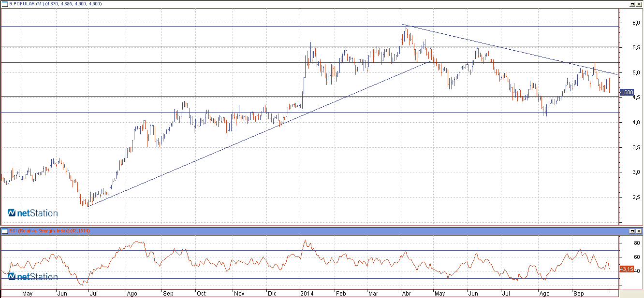This screenshot has height=298, width=644.
Task: Click the 4,600 current price label
Action: [x=626, y=92]
